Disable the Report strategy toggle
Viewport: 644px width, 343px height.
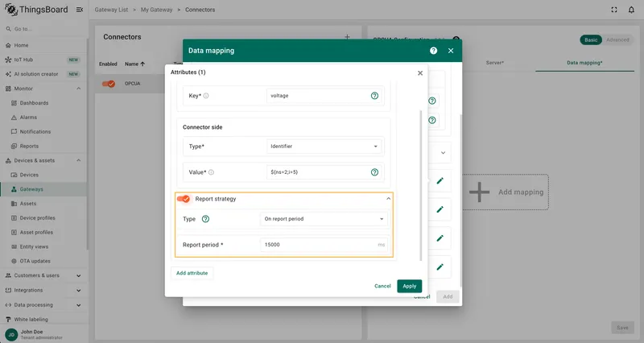pos(184,199)
